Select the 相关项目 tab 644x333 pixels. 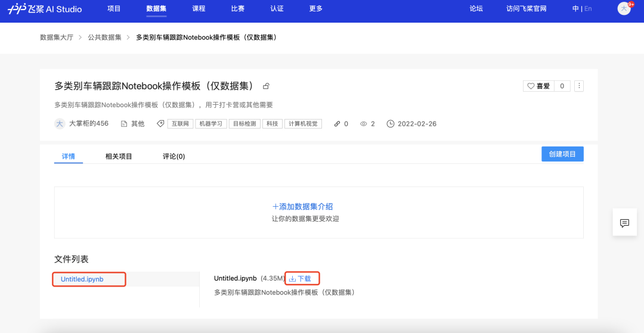point(119,156)
